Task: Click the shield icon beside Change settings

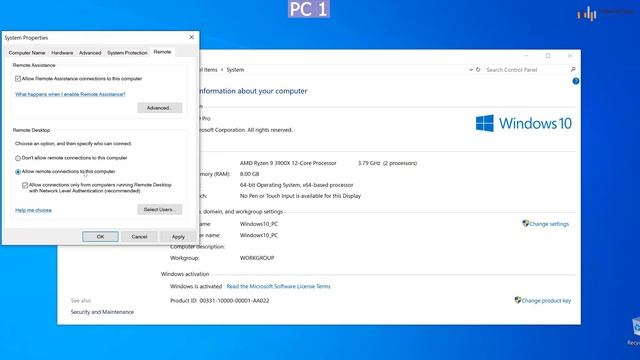Action: (x=525, y=223)
